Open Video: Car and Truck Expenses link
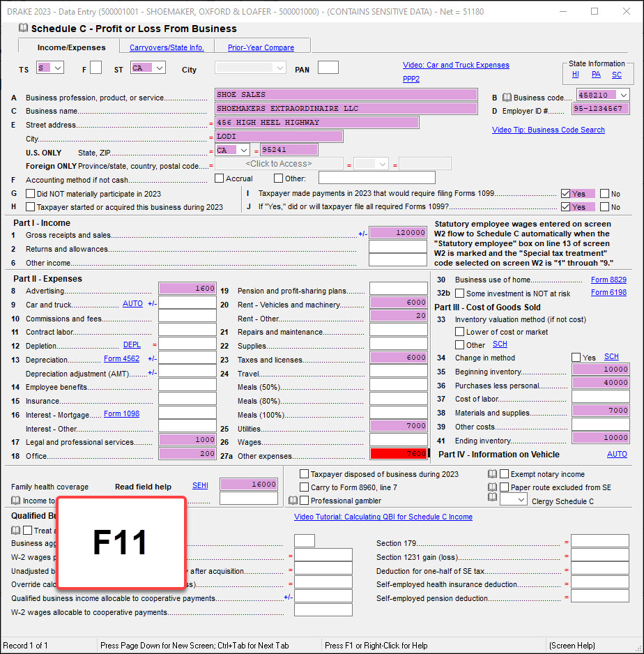 pos(456,65)
